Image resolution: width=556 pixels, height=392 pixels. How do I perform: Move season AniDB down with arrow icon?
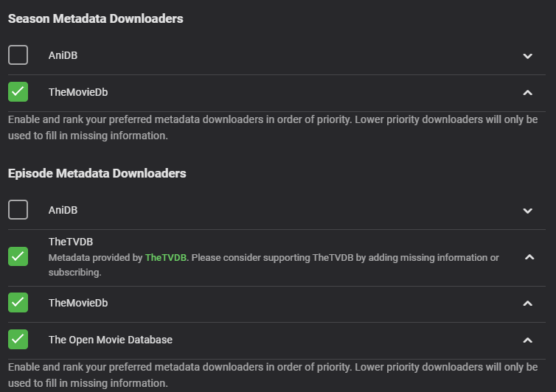pos(527,56)
